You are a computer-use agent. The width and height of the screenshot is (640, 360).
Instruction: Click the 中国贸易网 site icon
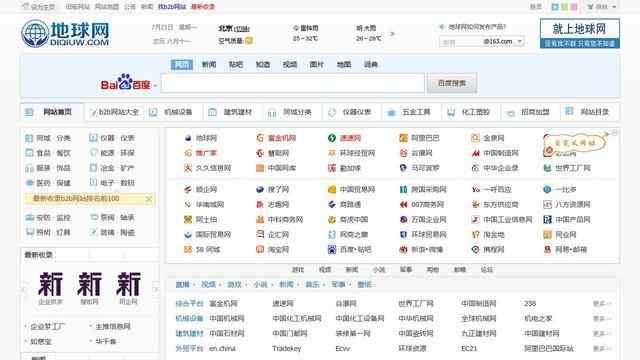(x=332, y=189)
